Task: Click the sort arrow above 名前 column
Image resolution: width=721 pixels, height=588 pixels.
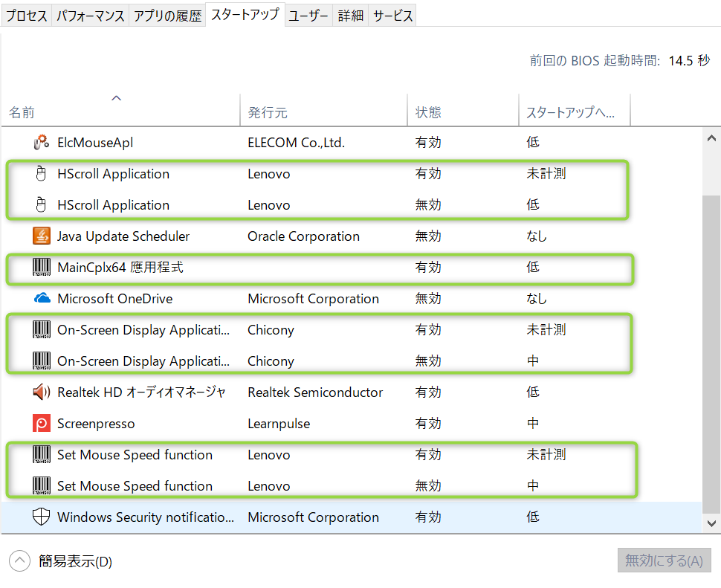Action: (x=116, y=98)
